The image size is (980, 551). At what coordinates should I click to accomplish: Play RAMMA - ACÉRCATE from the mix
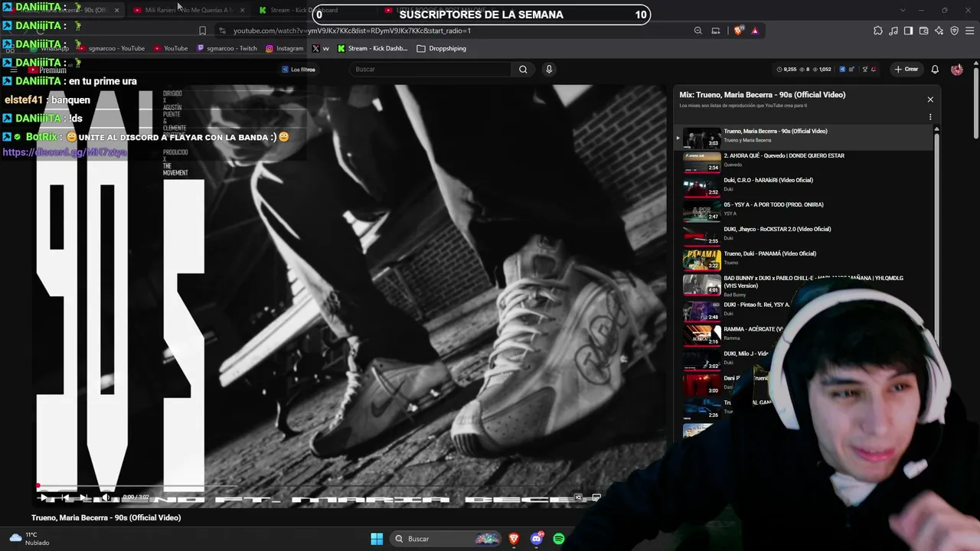click(731, 334)
